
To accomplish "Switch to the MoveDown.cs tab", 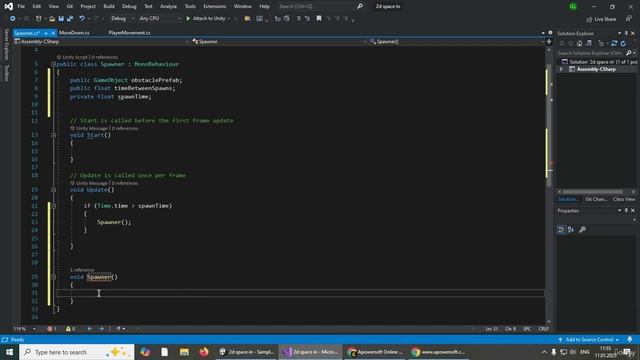I will [74, 33].
